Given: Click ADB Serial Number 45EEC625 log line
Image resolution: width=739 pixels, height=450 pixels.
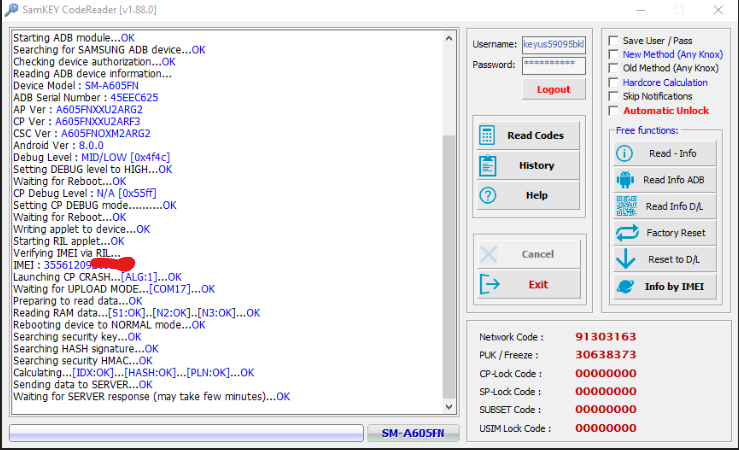Looking at the screenshot, I should [86, 98].
